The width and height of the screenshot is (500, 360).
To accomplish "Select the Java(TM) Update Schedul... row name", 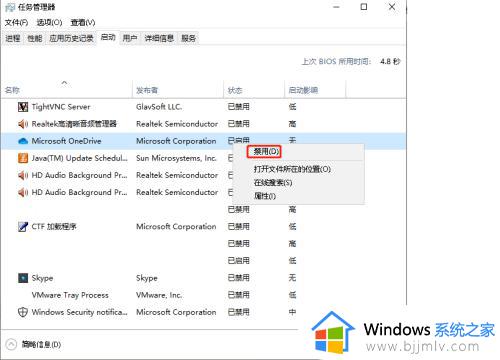I will click(x=79, y=158).
